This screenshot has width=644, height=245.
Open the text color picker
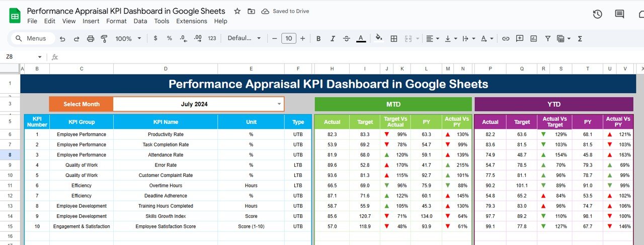[361, 38]
